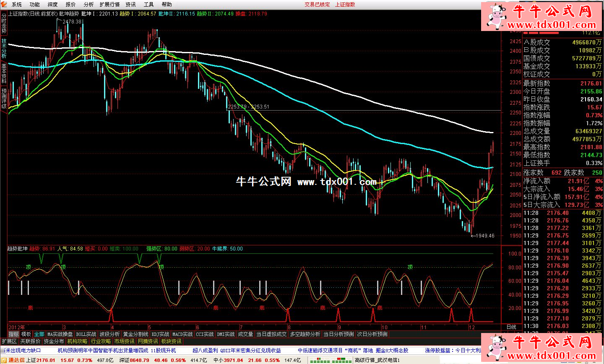Open the 工具 menu

pos(148,5)
